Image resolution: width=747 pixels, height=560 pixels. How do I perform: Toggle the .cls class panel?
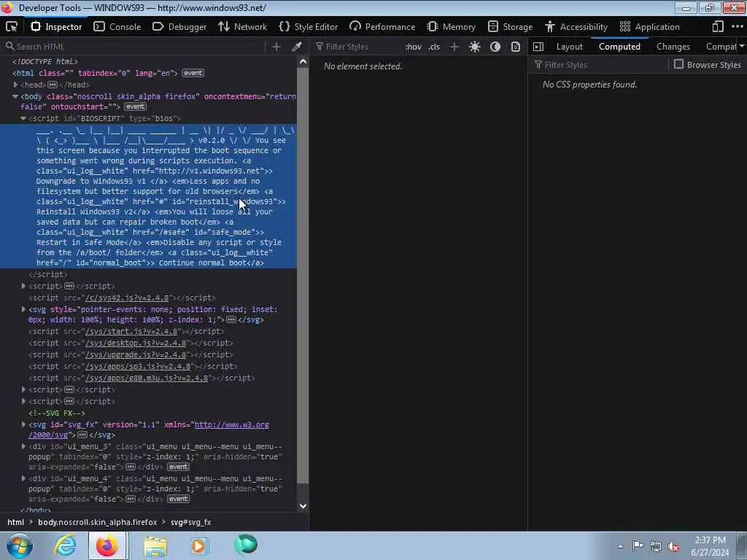click(x=434, y=47)
